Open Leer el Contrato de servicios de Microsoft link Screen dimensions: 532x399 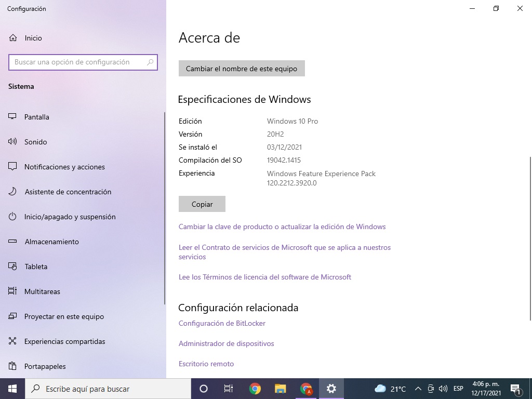pyautogui.click(x=285, y=252)
